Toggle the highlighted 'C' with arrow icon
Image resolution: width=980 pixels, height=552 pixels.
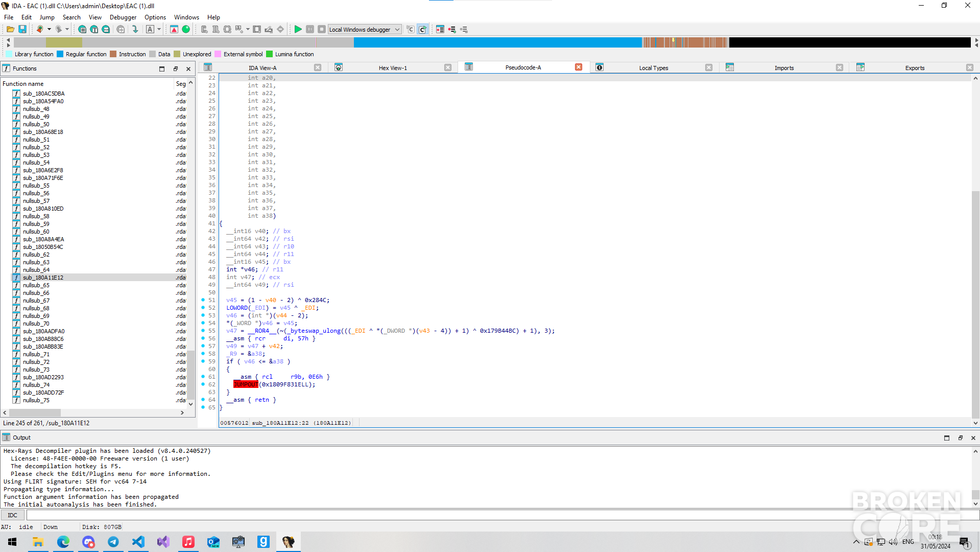[x=422, y=29]
